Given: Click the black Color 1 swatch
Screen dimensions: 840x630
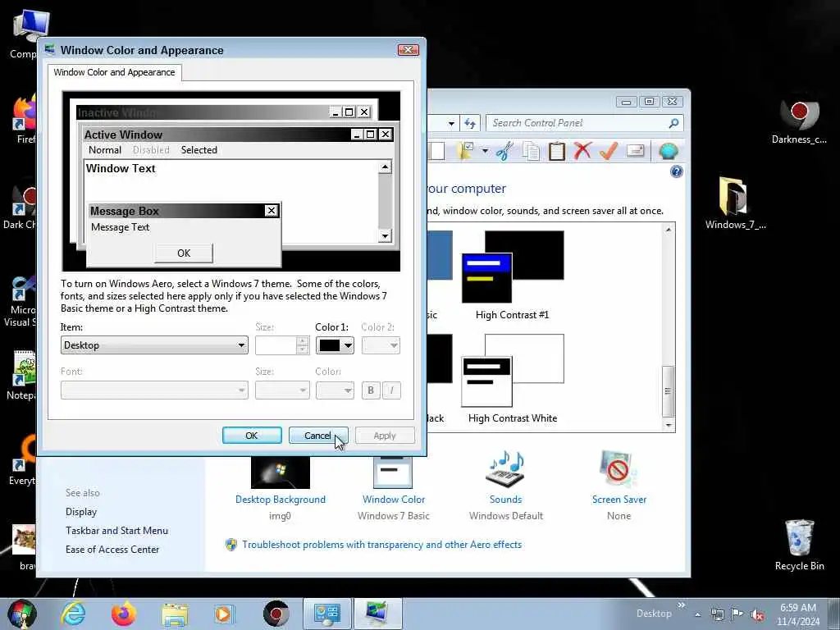Looking at the screenshot, I should click(330, 345).
